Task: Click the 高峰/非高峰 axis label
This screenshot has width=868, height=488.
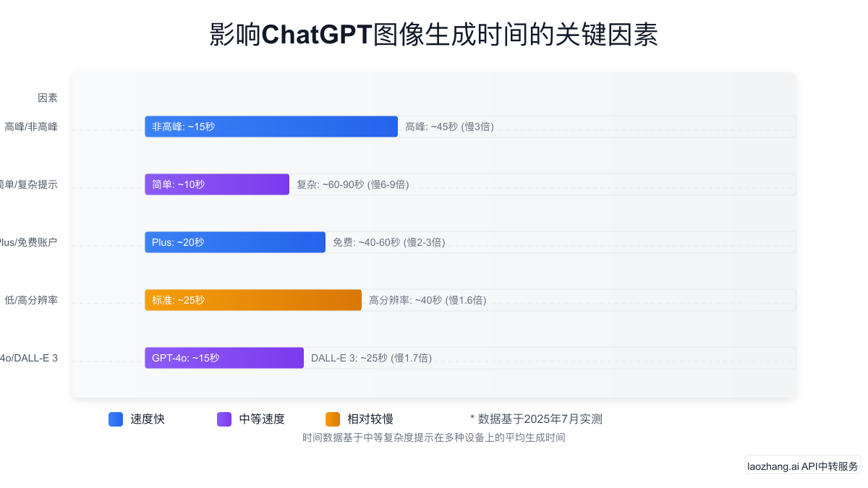Action: pyautogui.click(x=31, y=127)
